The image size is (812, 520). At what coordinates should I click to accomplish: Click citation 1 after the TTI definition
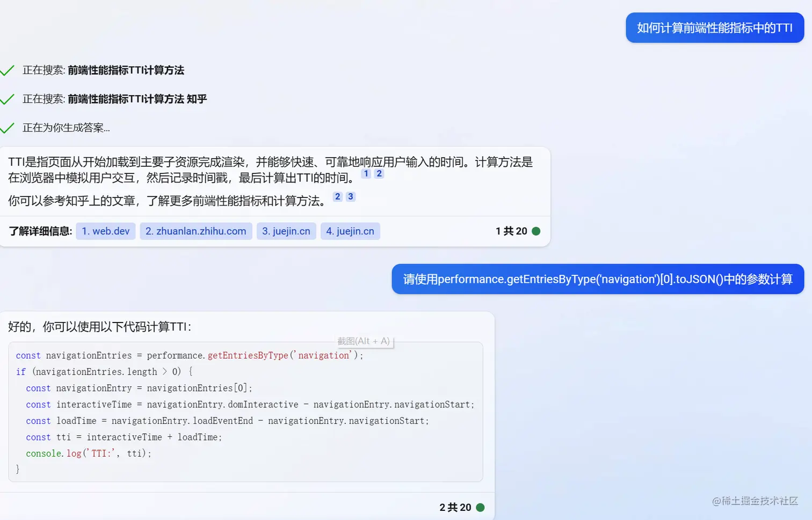click(x=366, y=174)
